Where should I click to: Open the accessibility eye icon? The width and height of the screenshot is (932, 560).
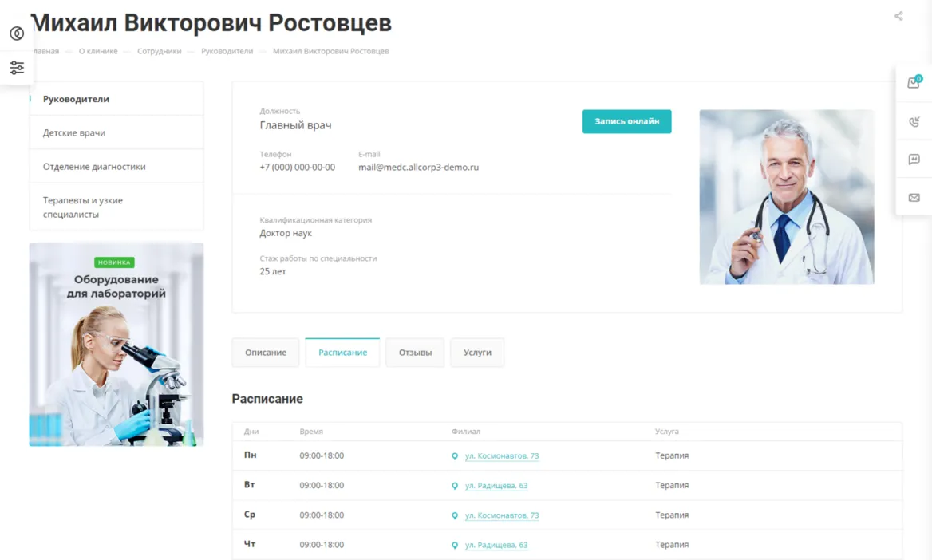[17, 34]
